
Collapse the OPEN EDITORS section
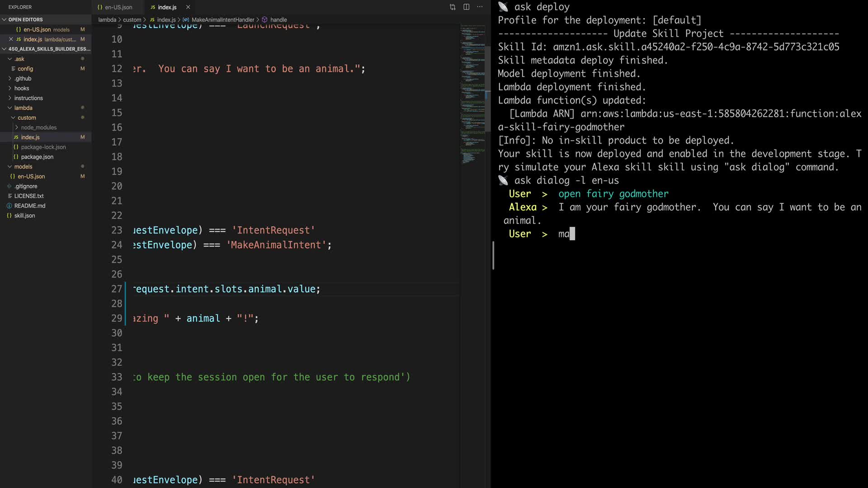pyautogui.click(x=4, y=19)
